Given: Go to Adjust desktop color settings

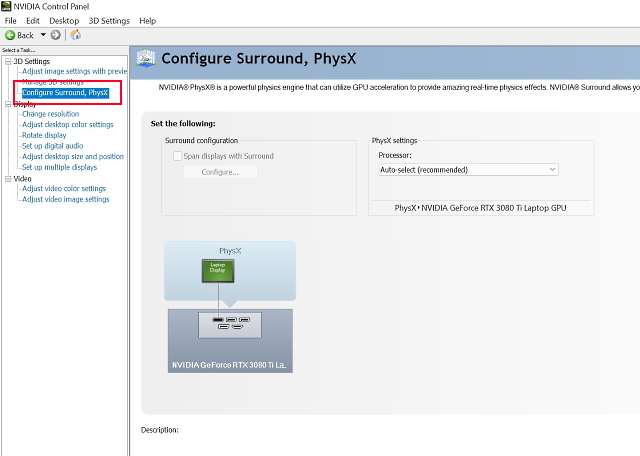Looking at the screenshot, I should point(67,125).
